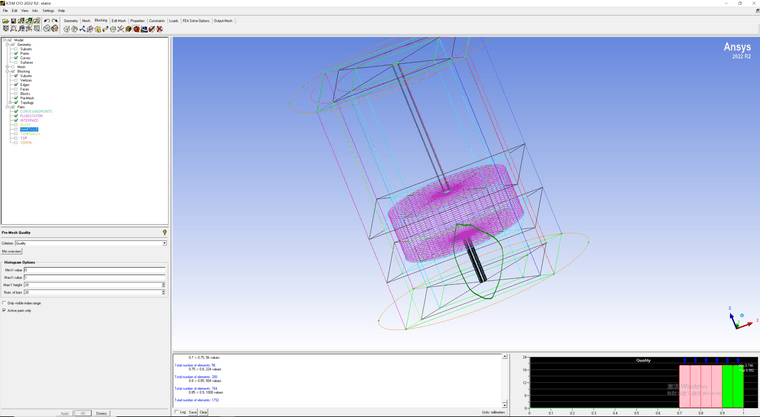Collapse the Parts tree branch
Viewport: 760px width, 417px height.
(7, 107)
